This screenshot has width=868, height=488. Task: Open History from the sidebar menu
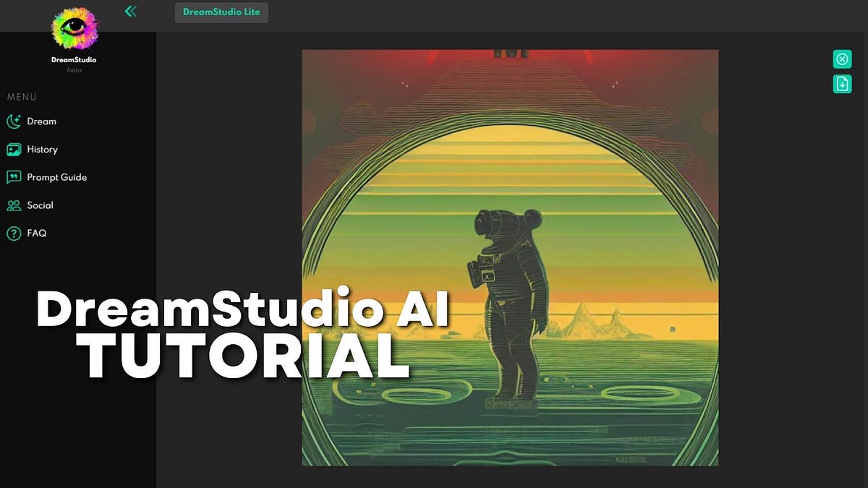tap(42, 149)
